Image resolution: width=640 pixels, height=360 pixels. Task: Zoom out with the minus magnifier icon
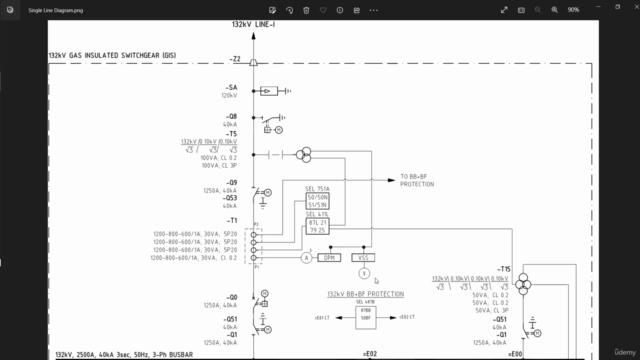pyautogui.click(x=538, y=10)
